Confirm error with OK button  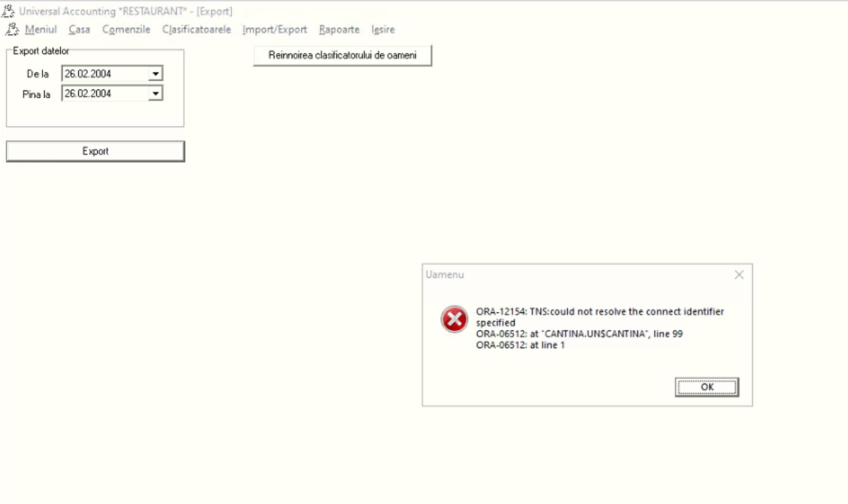707,387
